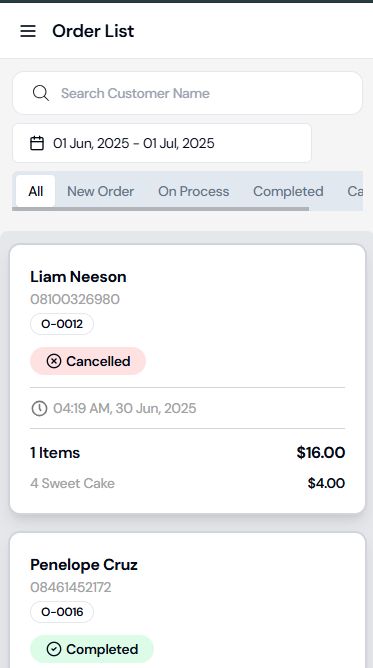The image size is (373, 668).
Task: Click the clock icon beside order time
Action: (39, 409)
